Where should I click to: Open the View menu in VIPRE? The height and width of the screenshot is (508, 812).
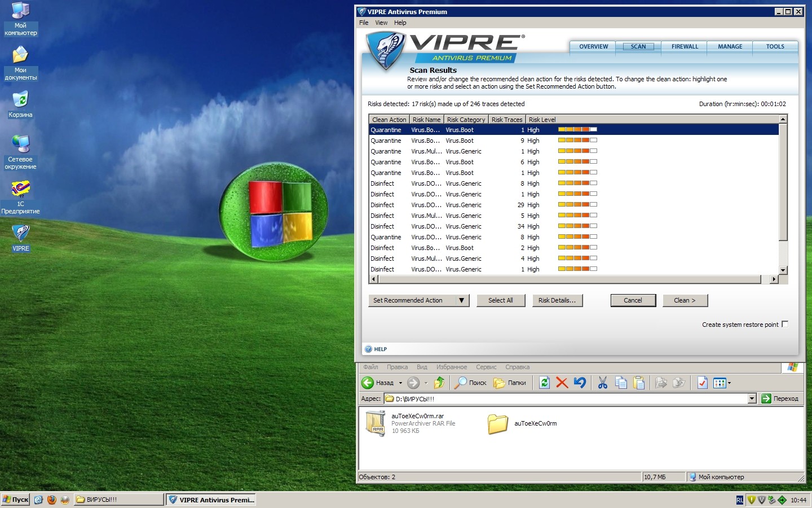[381, 23]
